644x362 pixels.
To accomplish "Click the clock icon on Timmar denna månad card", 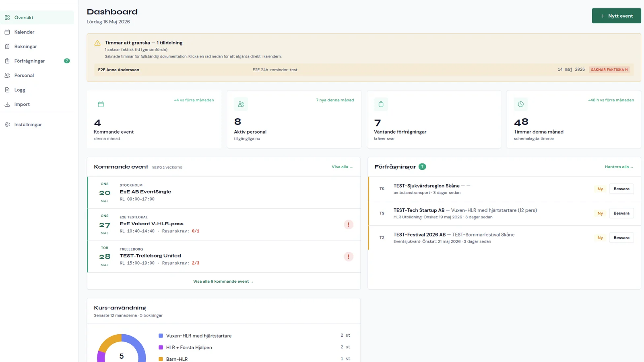I will tap(521, 105).
